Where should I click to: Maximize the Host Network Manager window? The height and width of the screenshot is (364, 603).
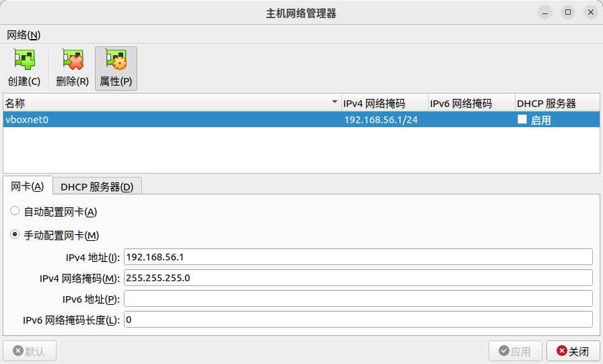568,12
